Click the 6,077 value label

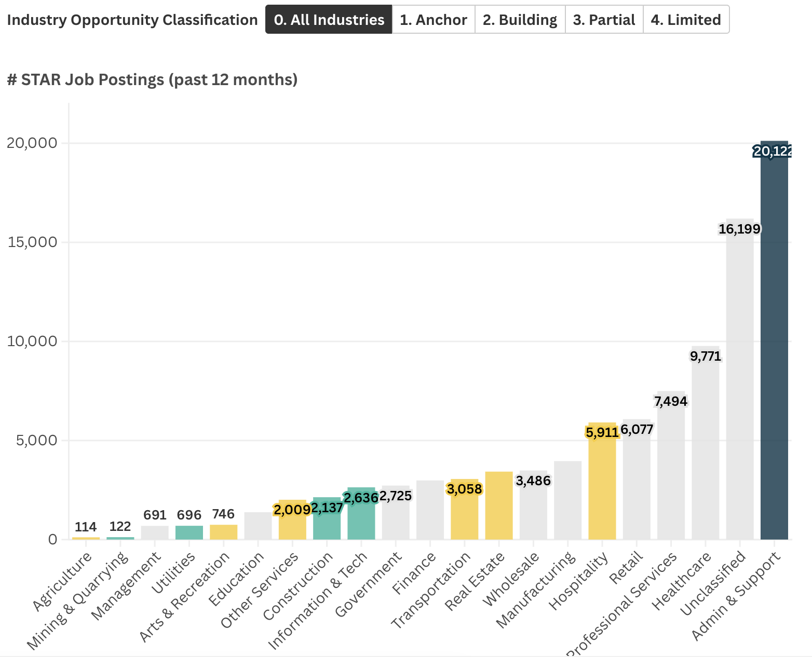point(637,429)
